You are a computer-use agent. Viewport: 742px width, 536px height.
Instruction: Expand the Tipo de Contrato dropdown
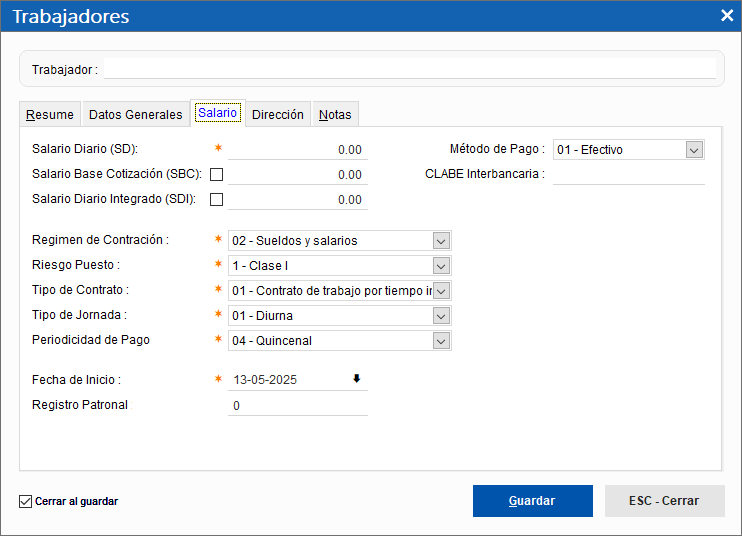pyautogui.click(x=441, y=291)
